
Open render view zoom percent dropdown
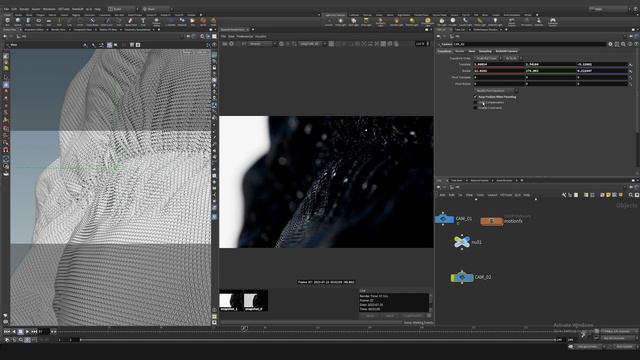coord(422,44)
